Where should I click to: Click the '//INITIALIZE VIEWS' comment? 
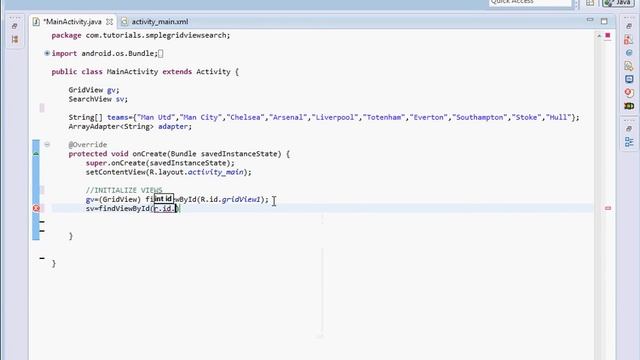coord(124,190)
